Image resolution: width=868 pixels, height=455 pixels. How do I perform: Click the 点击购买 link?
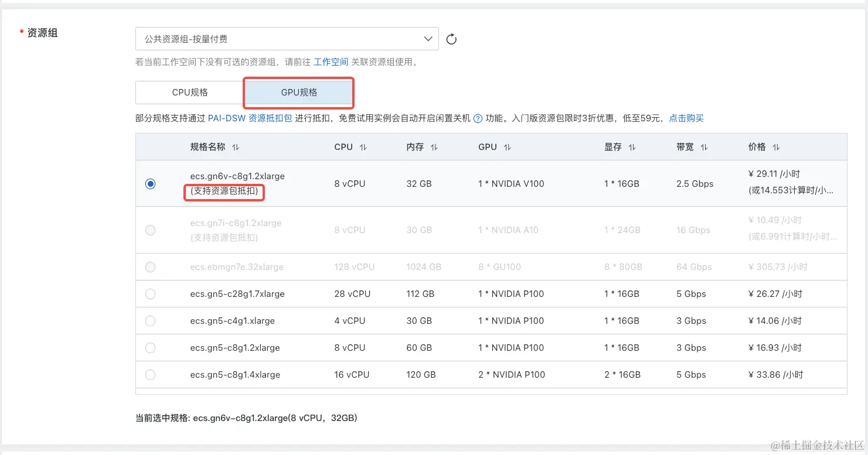click(686, 118)
